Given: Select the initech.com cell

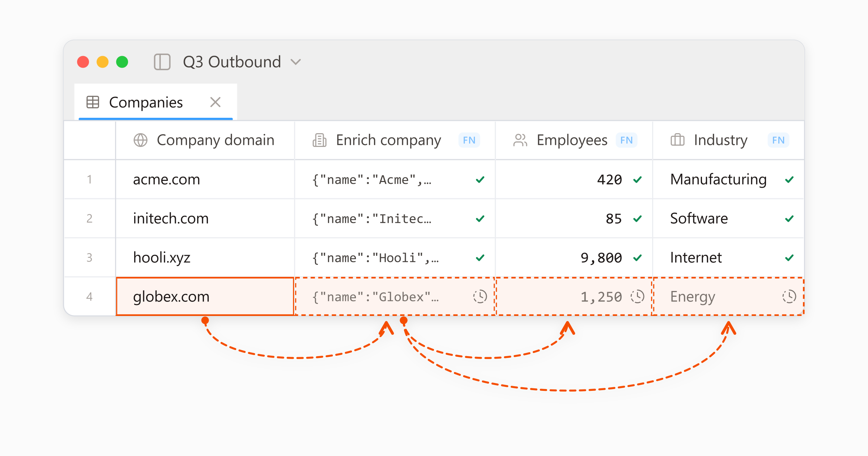Looking at the screenshot, I should click(205, 219).
